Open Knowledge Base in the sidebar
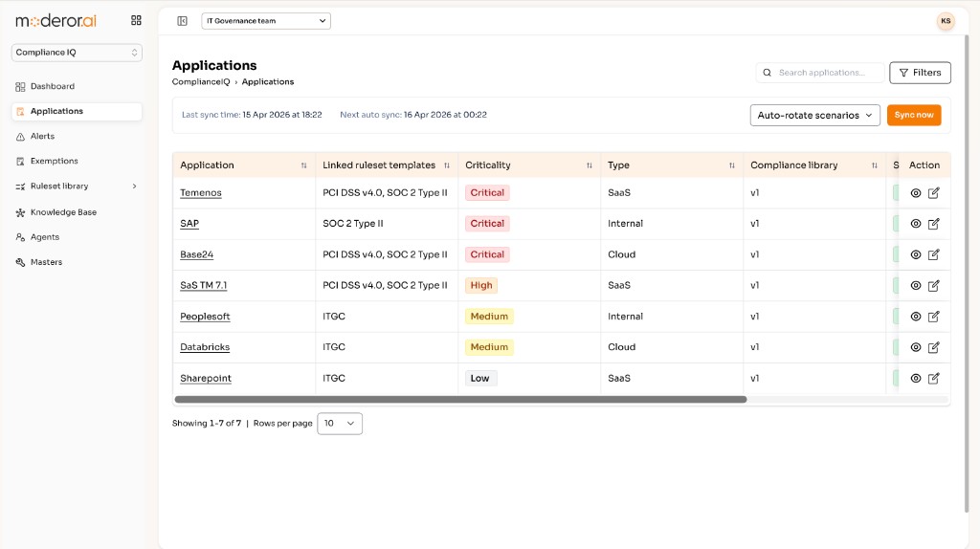The height and width of the screenshot is (549, 980). (63, 212)
